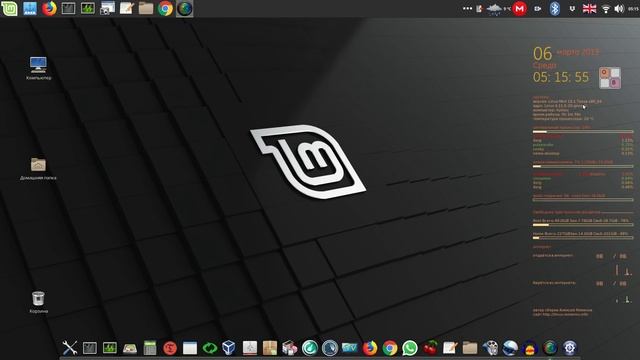
Task: Click the "06" date number in widget
Action: coord(542,53)
